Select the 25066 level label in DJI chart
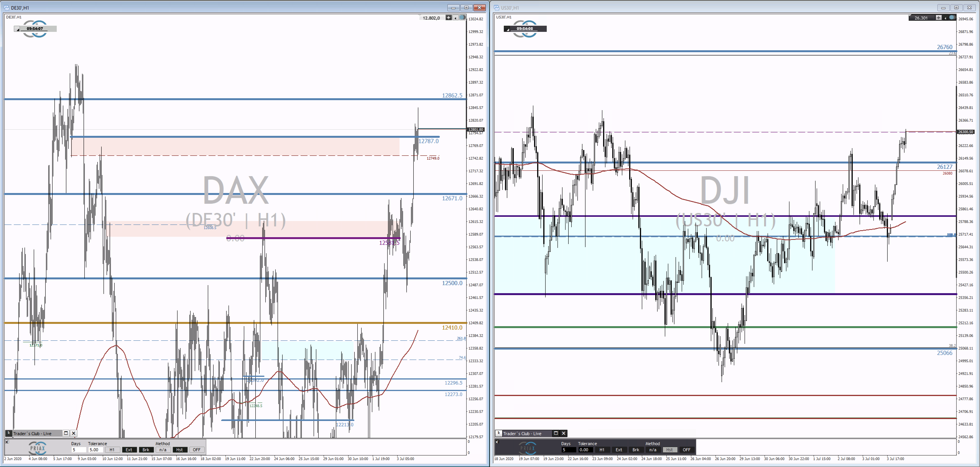This screenshot has width=980, height=467. (945, 353)
